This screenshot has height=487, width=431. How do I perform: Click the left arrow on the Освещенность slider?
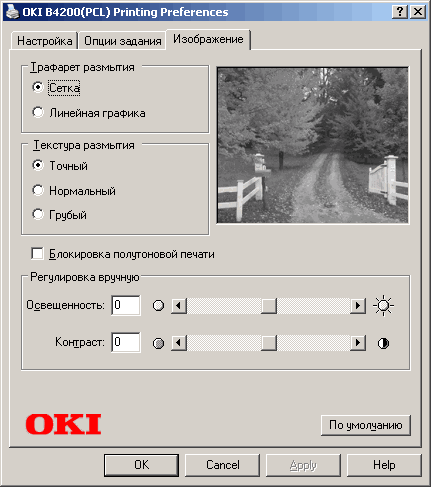pyautogui.click(x=179, y=305)
